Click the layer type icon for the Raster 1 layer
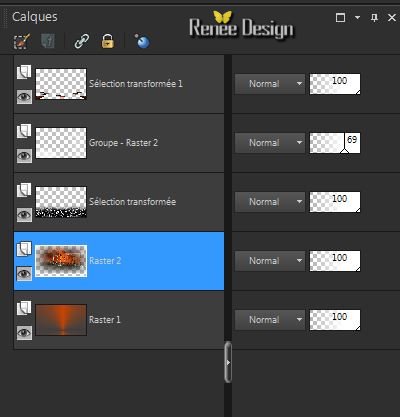Screen dimensions: 400x417 [x=24, y=308]
